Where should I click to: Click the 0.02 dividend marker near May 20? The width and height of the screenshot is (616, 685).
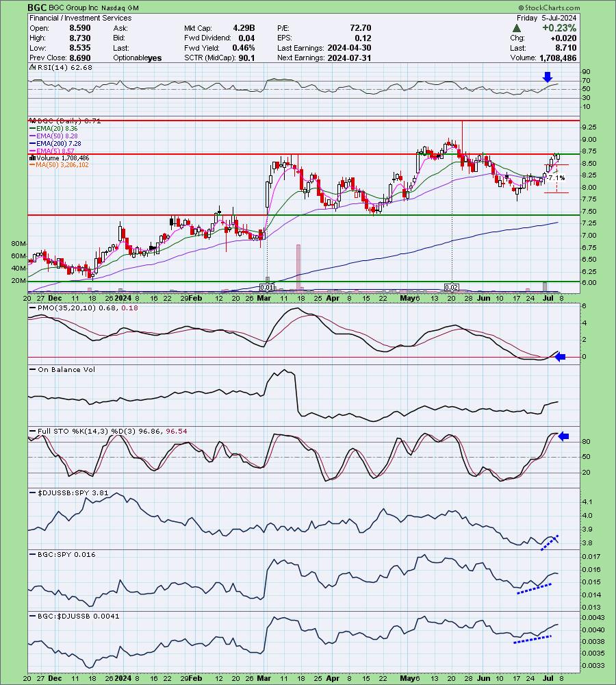tap(452, 288)
